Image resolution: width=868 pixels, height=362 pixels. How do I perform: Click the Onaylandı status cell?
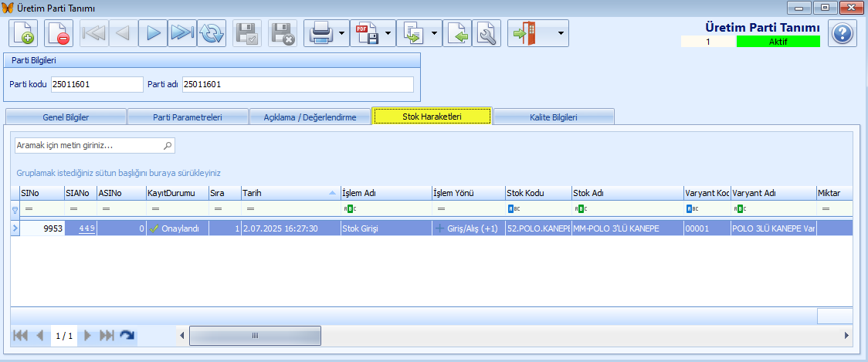coord(177,228)
